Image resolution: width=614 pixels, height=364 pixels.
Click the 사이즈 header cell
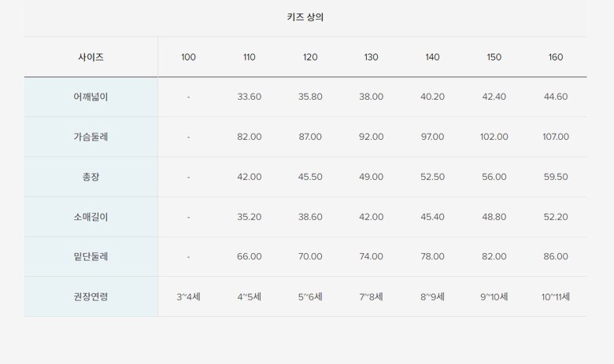[x=91, y=57]
